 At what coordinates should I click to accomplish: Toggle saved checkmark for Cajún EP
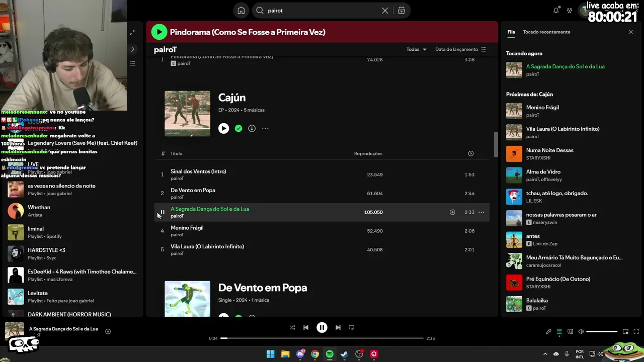(x=238, y=128)
